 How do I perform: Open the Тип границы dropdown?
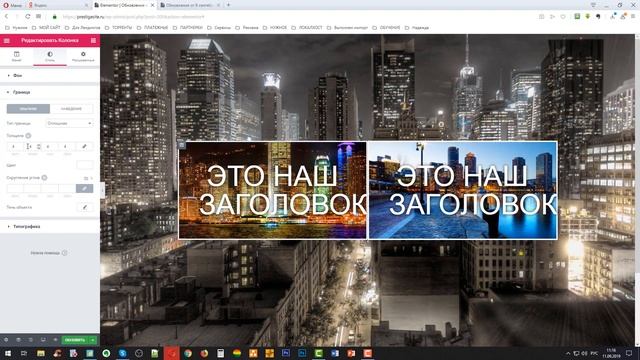(69, 123)
